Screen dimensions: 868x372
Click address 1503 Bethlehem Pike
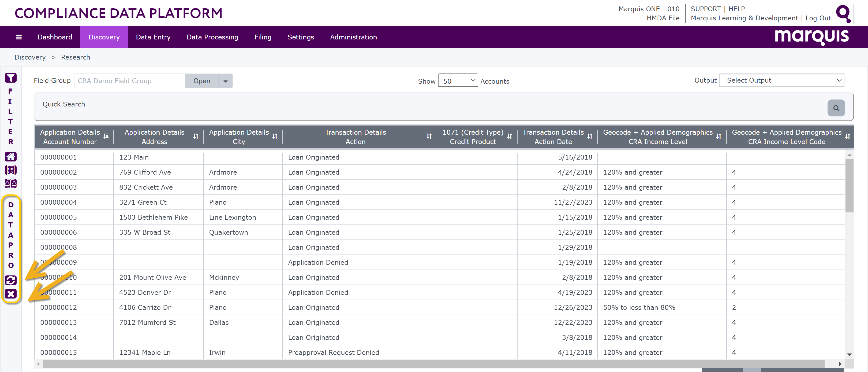pos(153,218)
